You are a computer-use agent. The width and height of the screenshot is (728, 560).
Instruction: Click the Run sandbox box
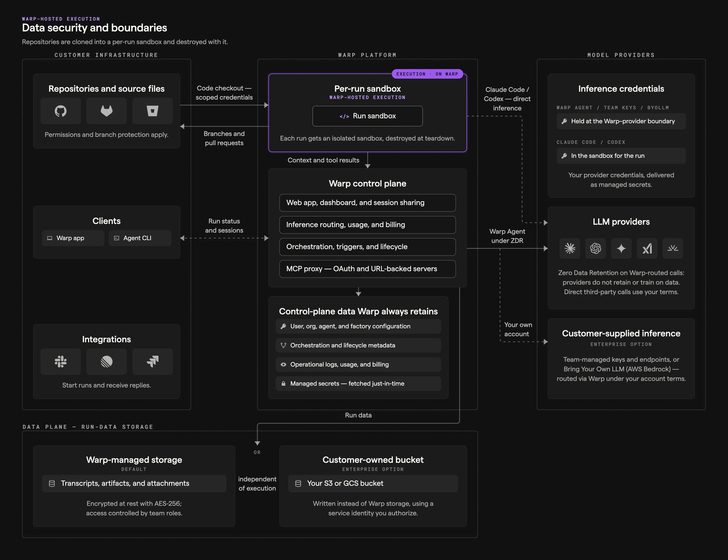click(x=367, y=116)
